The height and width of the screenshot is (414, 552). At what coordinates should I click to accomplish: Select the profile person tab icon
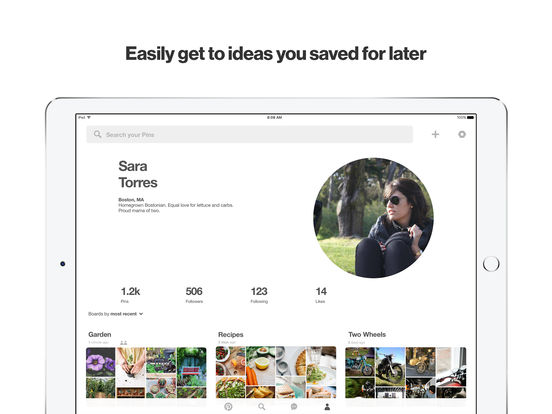click(327, 407)
